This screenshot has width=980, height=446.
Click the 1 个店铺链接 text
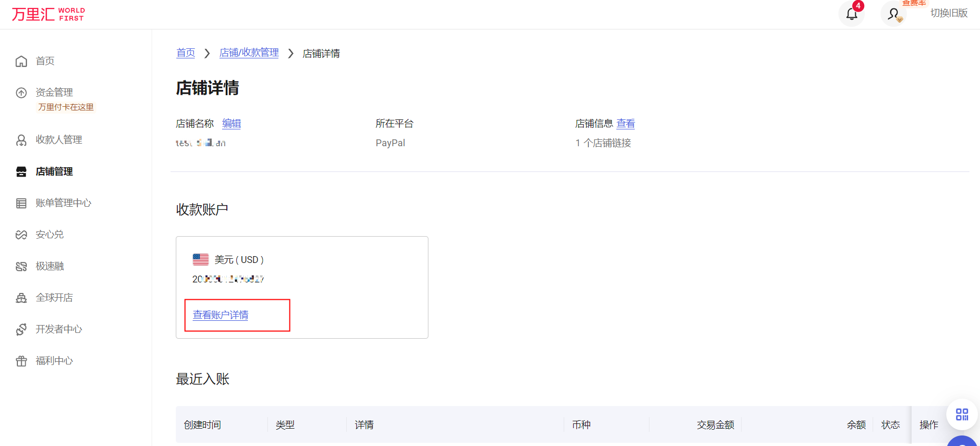point(603,143)
